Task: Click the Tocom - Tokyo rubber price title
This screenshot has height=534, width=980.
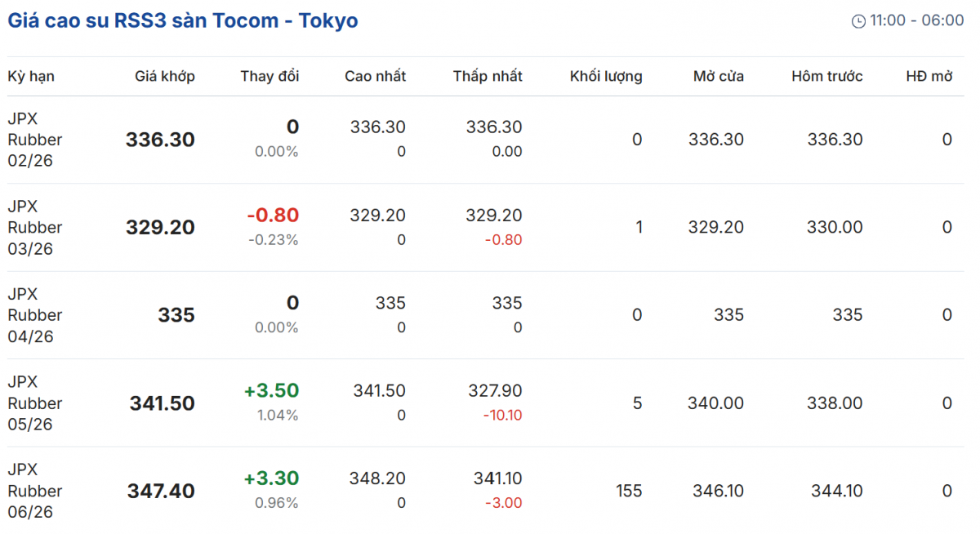Action: pos(183,20)
